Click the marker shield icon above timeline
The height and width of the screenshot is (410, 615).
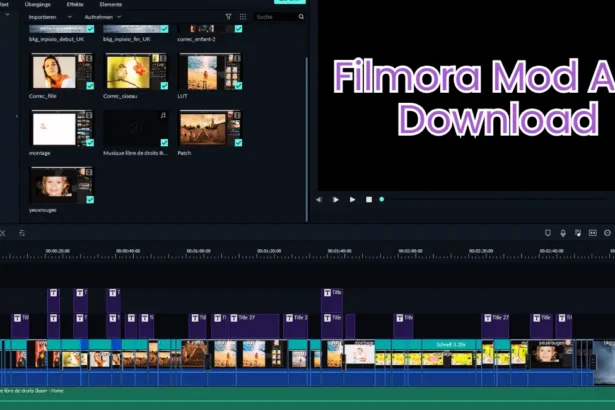[548, 233]
